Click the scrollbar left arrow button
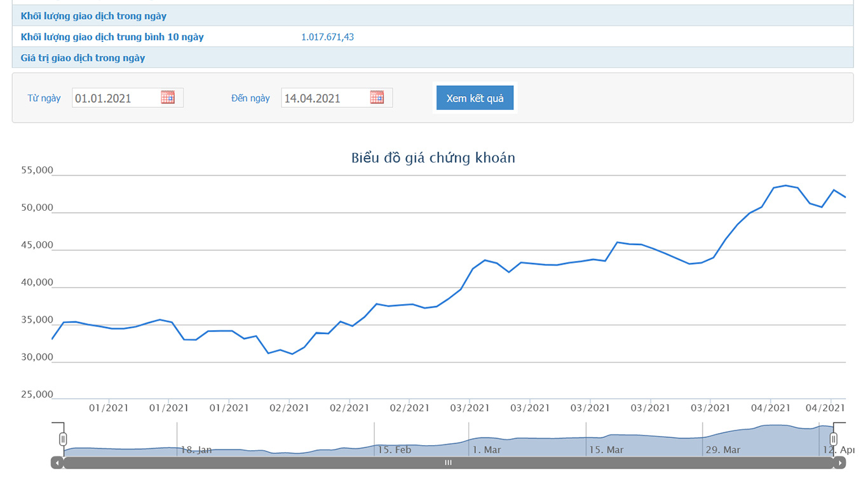868x487 pixels. point(57,463)
